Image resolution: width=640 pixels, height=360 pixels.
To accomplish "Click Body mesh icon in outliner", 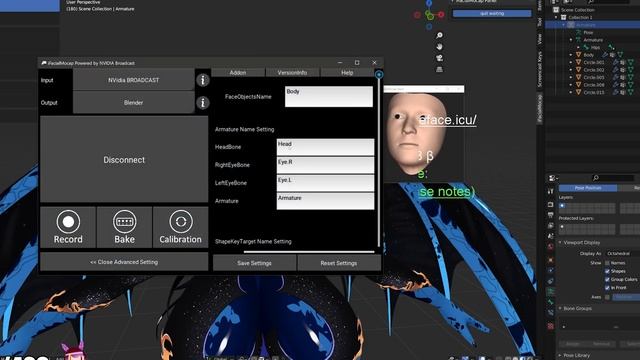I will [578, 55].
